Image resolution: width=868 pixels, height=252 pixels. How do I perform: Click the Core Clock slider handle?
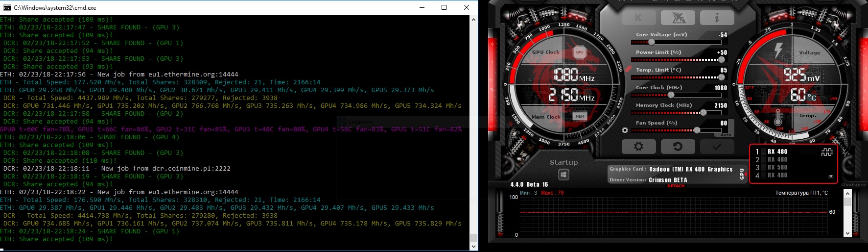click(x=671, y=95)
